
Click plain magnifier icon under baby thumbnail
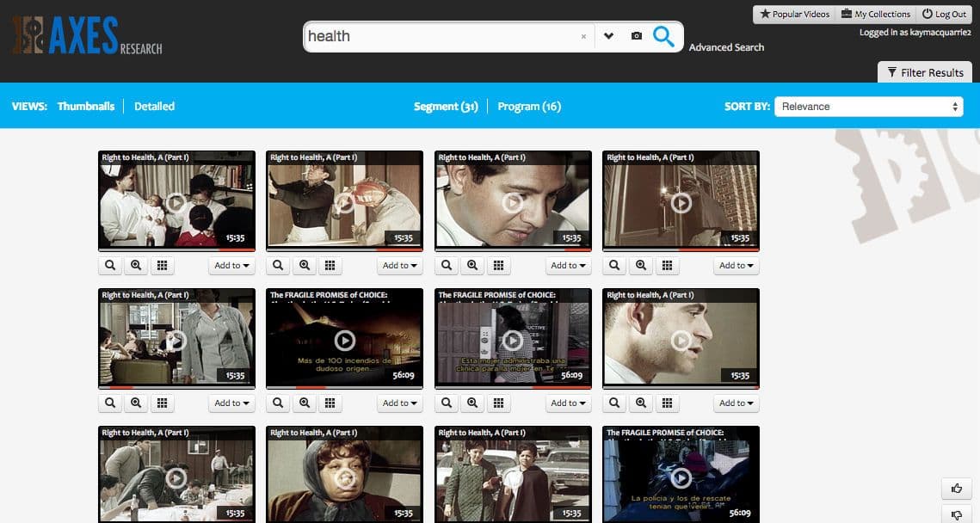pos(110,266)
